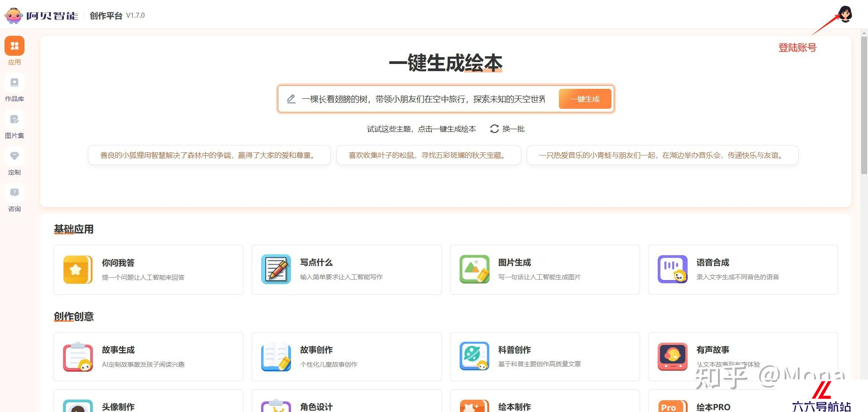
Task: Open the 图片集 sidebar icon
Action: (15, 119)
